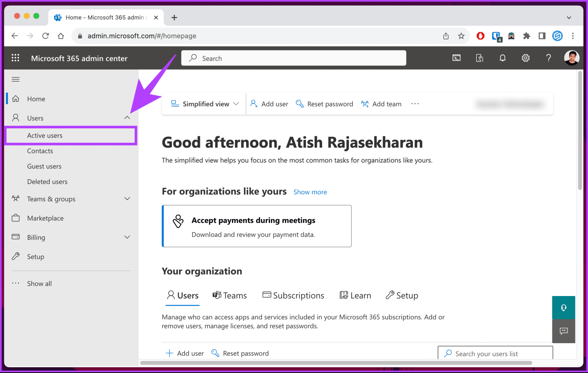Collapse the Users section in sidebar
Screen dimensions: 588x373
click(127, 118)
